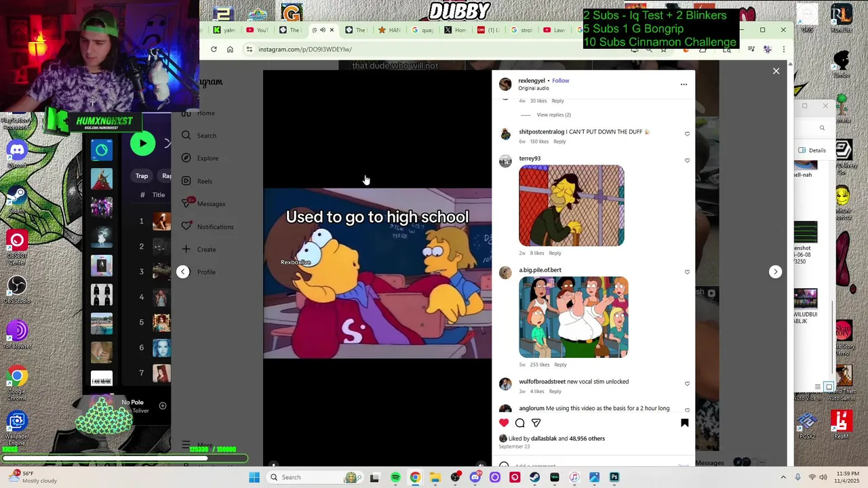This screenshot has width=868, height=488.
Task: Open the Discord desktop shortcut
Action: [17, 153]
